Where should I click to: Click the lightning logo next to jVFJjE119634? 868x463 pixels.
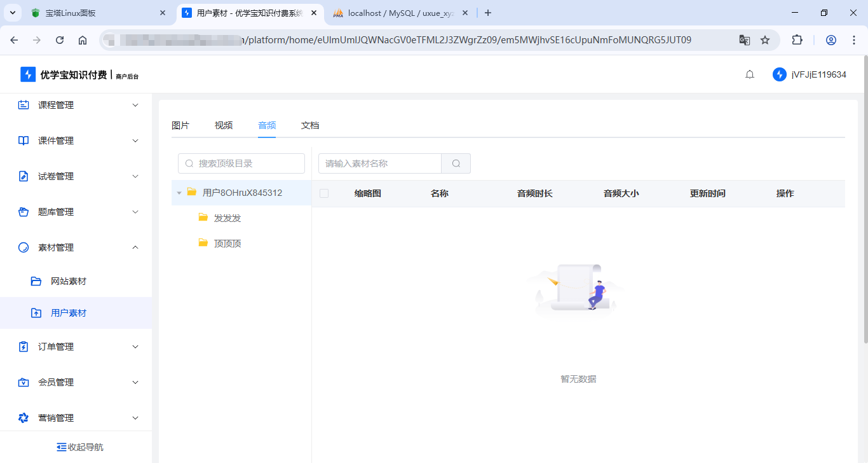pyautogui.click(x=779, y=74)
